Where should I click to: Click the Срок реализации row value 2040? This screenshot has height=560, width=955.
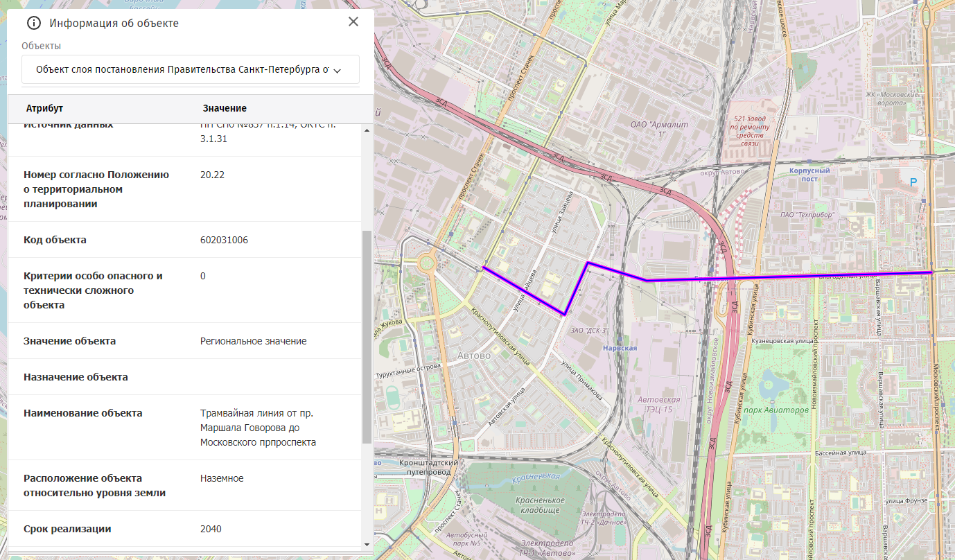211,529
